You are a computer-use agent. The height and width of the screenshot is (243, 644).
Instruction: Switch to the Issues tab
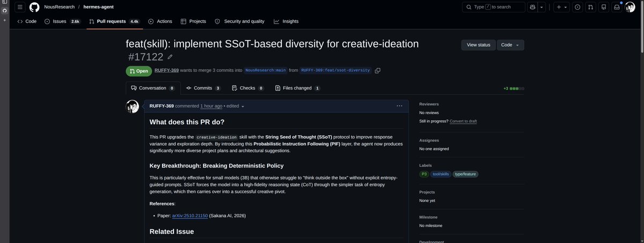coord(62,21)
